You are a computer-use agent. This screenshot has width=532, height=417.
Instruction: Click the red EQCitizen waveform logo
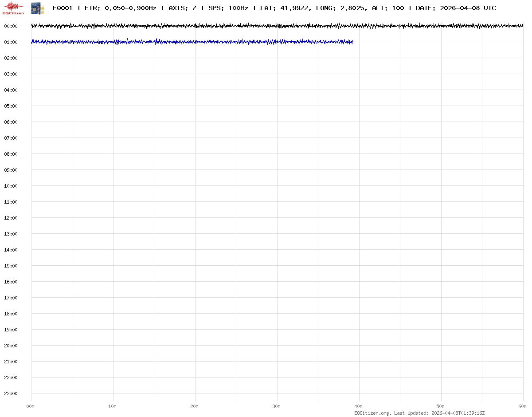tap(13, 8)
